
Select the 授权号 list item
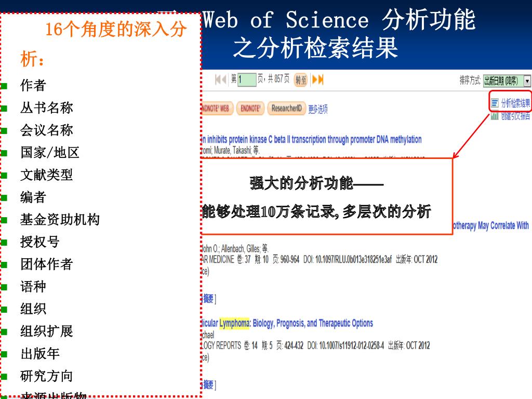pos(39,242)
